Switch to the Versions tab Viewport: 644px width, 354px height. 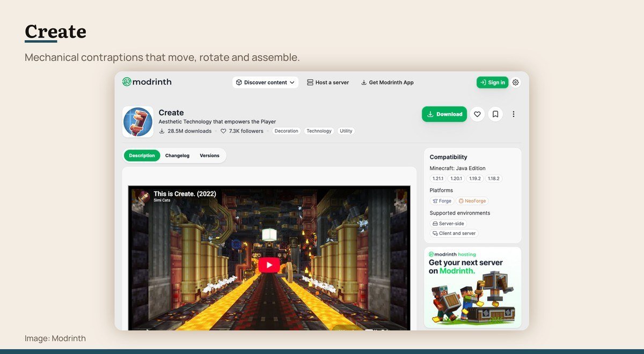(x=209, y=156)
